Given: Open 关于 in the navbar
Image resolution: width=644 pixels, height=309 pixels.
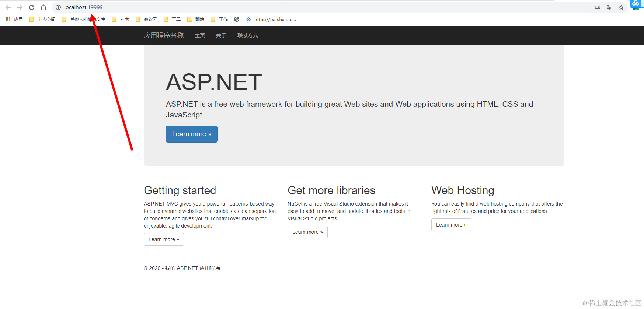Looking at the screenshot, I should 221,35.
